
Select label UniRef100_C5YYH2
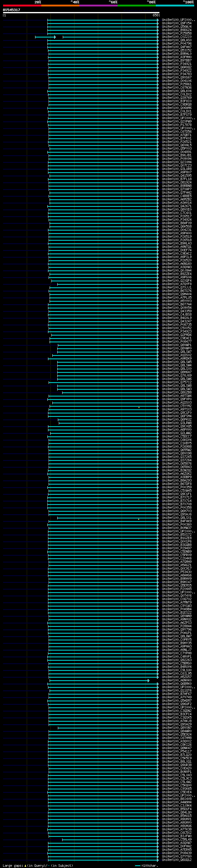(x=176, y=406)
